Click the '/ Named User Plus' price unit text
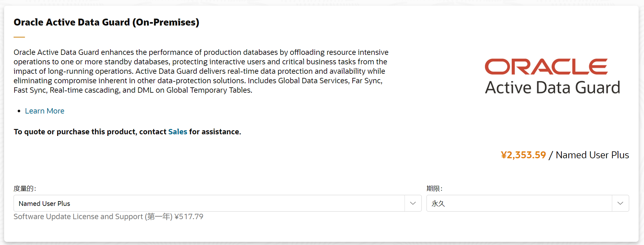 point(589,155)
